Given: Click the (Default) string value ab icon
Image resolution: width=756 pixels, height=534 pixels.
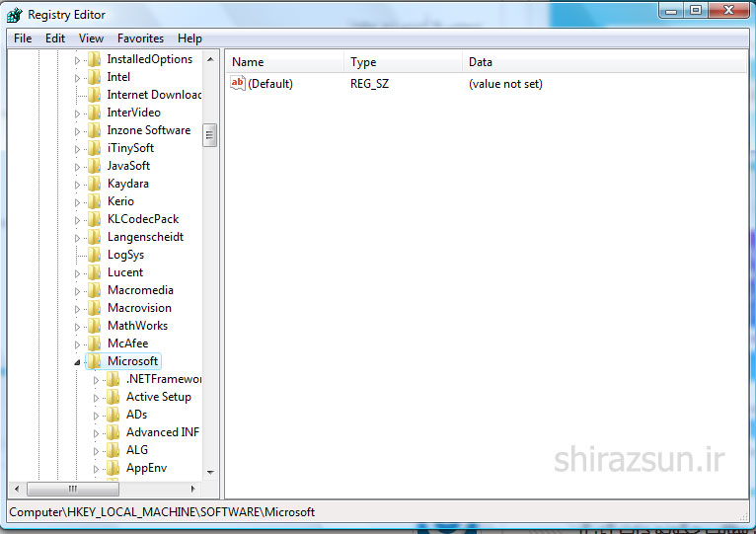Looking at the screenshot, I should tap(238, 83).
